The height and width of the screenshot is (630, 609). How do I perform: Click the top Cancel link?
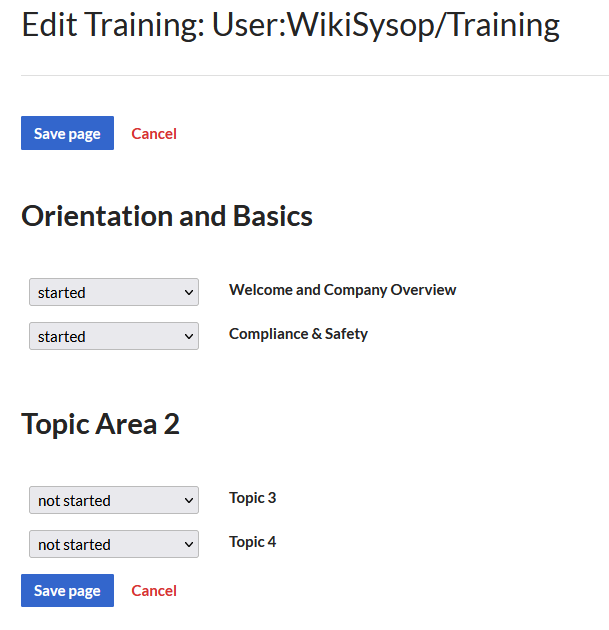click(x=154, y=133)
